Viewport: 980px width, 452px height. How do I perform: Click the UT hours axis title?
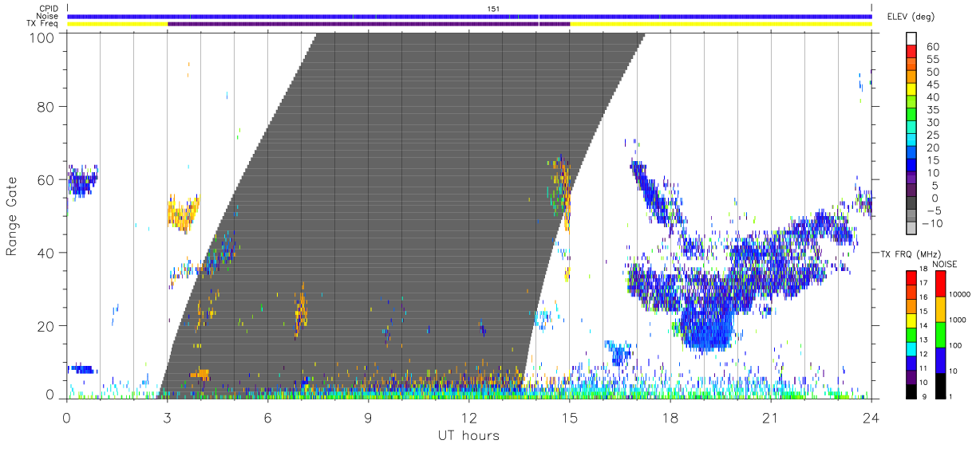coord(468,435)
